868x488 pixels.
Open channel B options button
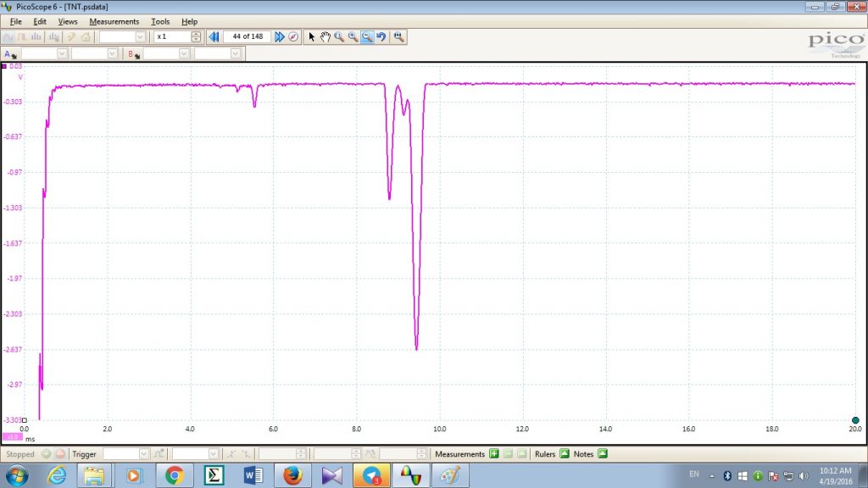(x=133, y=53)
